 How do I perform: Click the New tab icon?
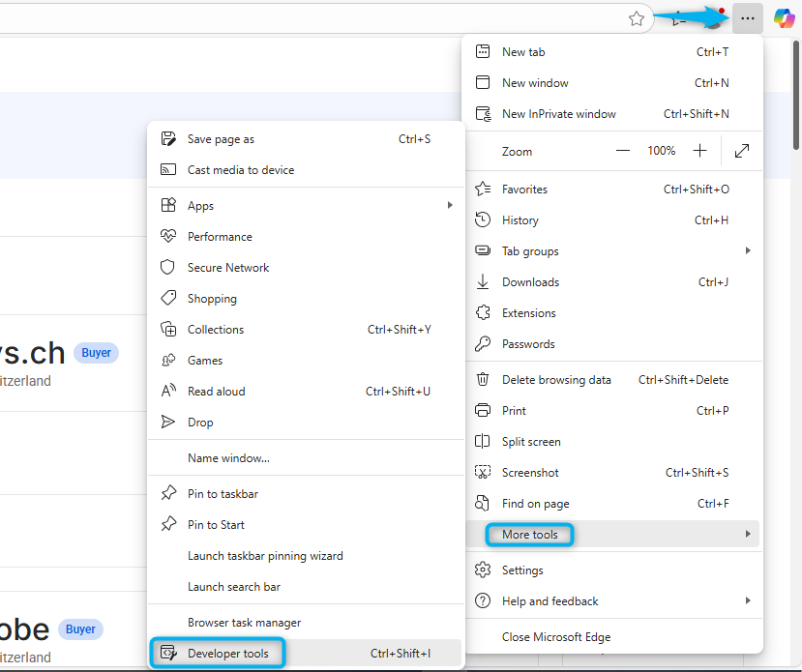(x=483, y=51)
